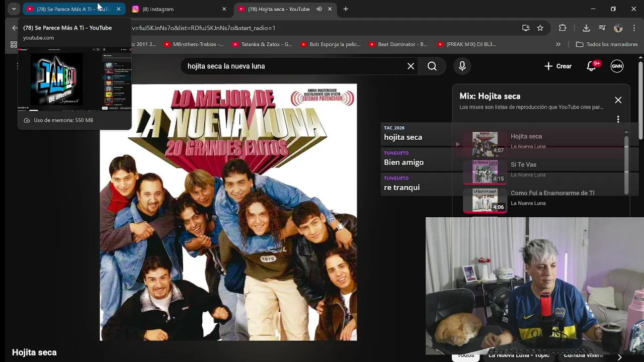Viewport: 644px width, 362px height.
Task: Open the MBrothers-Trebles bookmark
Action: (193, 44)
